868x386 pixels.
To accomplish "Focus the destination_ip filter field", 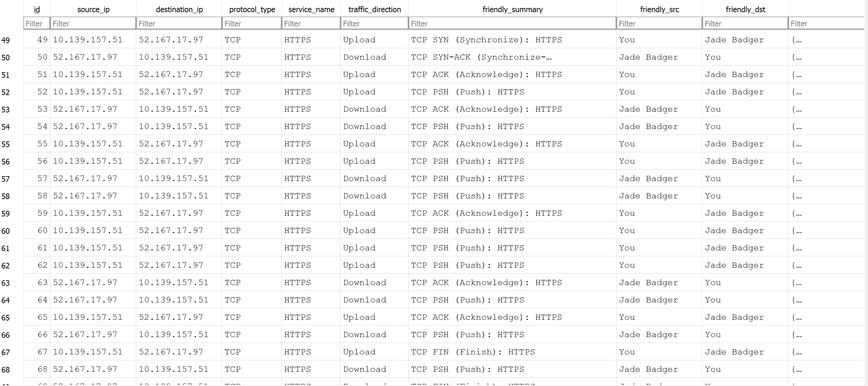I will click(179, 24).
